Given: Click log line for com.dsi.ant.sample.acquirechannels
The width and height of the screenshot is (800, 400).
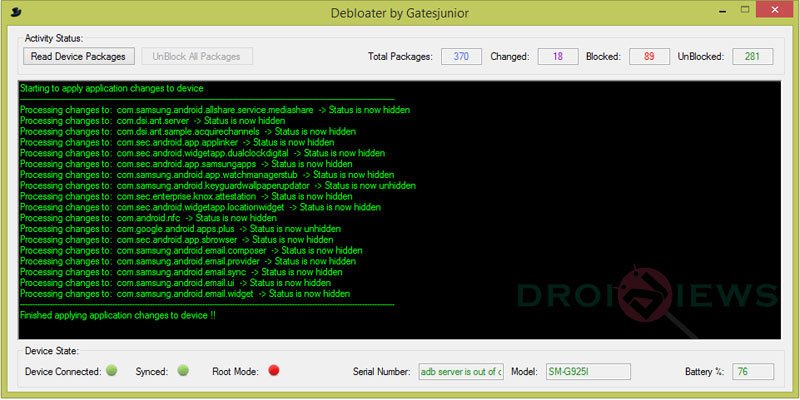Looking at the screenshot, I should click(188, 132).
